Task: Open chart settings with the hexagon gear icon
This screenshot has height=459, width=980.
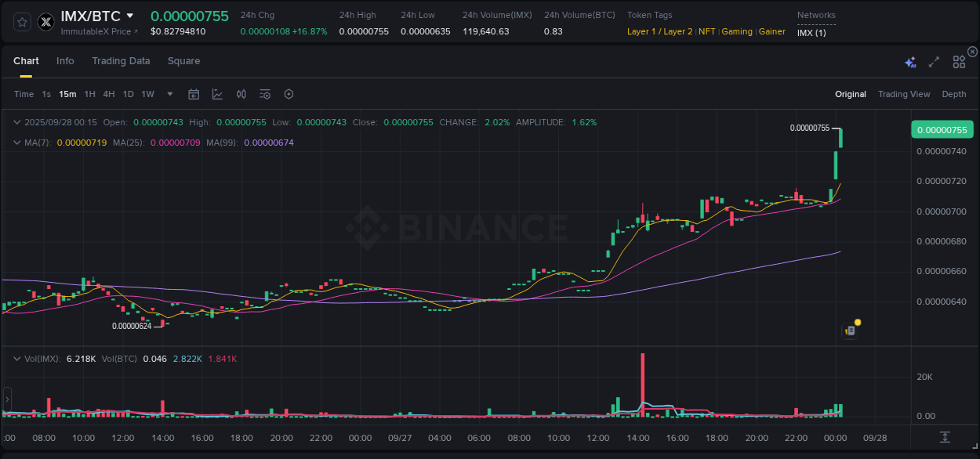Action: pyautogui.click(x=289, y=94)
